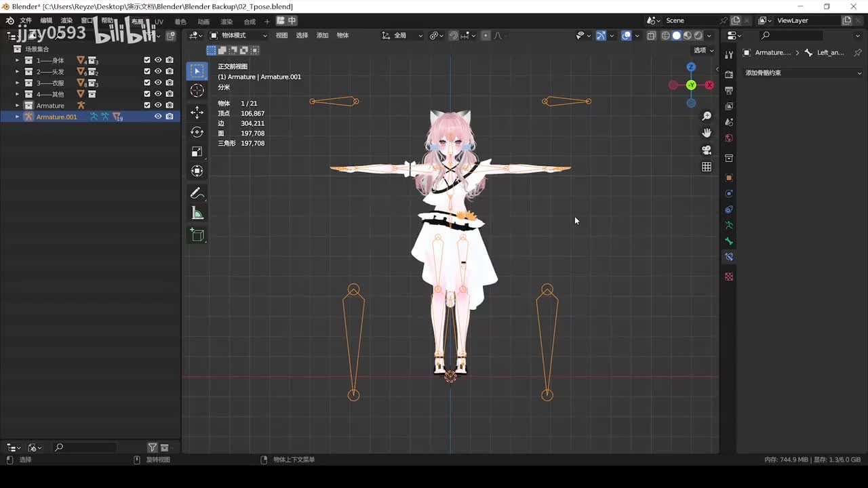Open the 文件 menu
868x488 pixels.
coord(26,21)
